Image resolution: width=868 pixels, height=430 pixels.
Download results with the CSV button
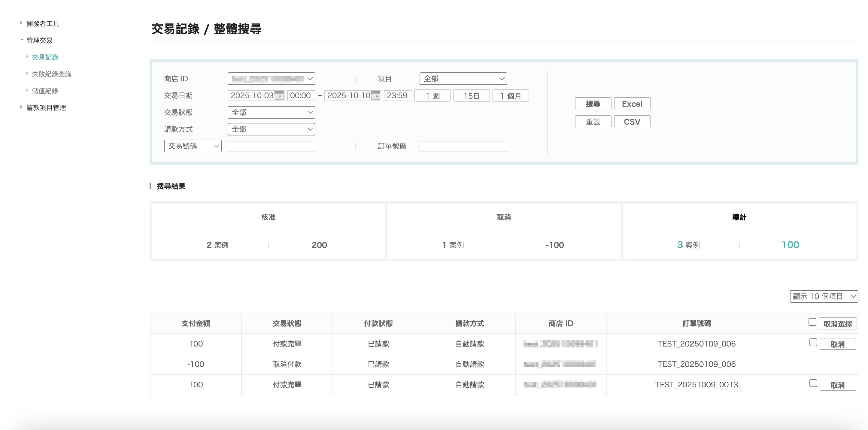tap(632, 122)
